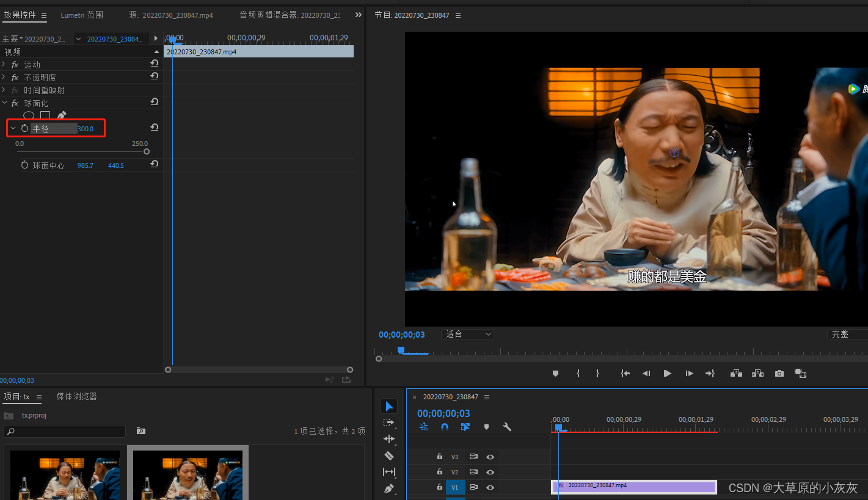Reset the 运动 effect

pyautogui.click(x=155, y=63)
